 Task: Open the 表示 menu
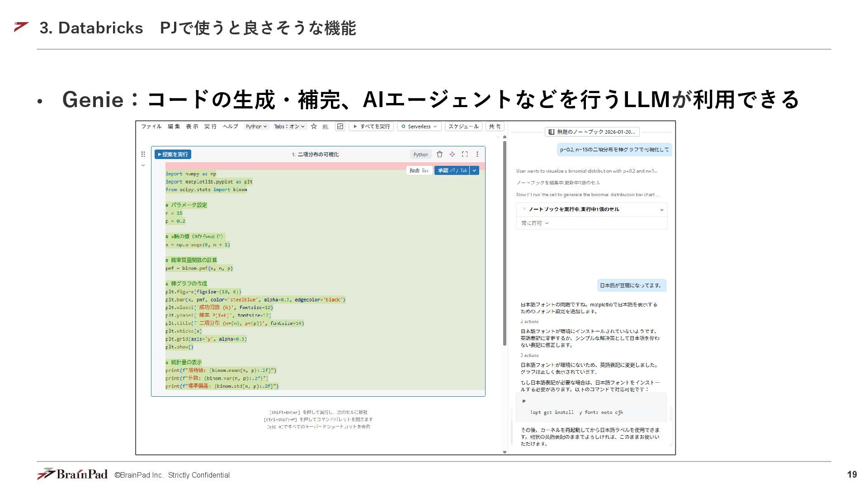[x=192, y=127]
